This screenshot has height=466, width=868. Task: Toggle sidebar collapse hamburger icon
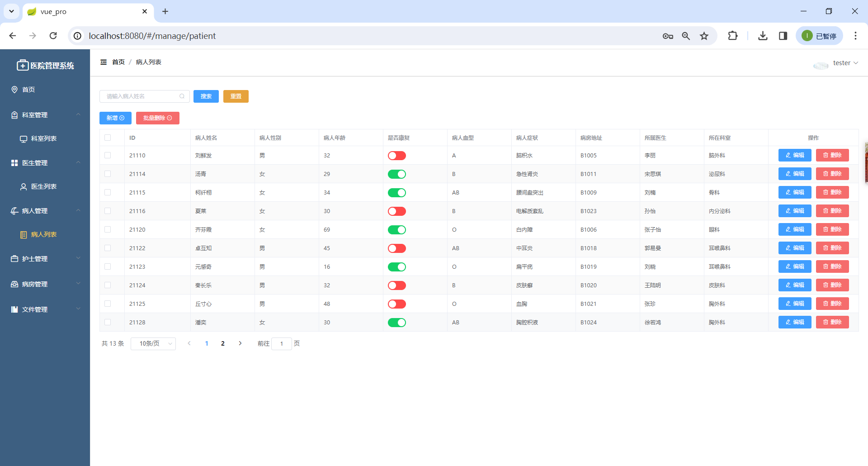(x=104, y=62)
